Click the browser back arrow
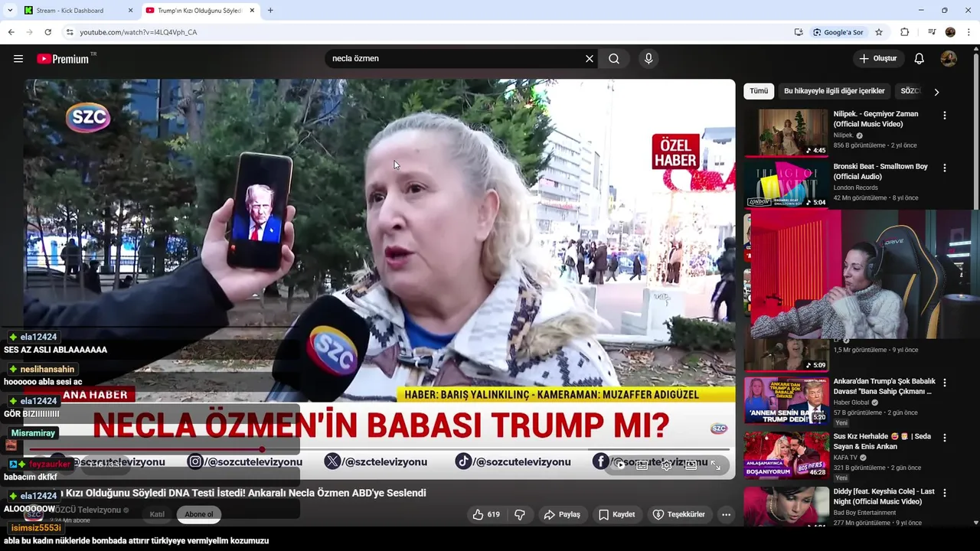The image size is (980, 551). coord(11,32)
